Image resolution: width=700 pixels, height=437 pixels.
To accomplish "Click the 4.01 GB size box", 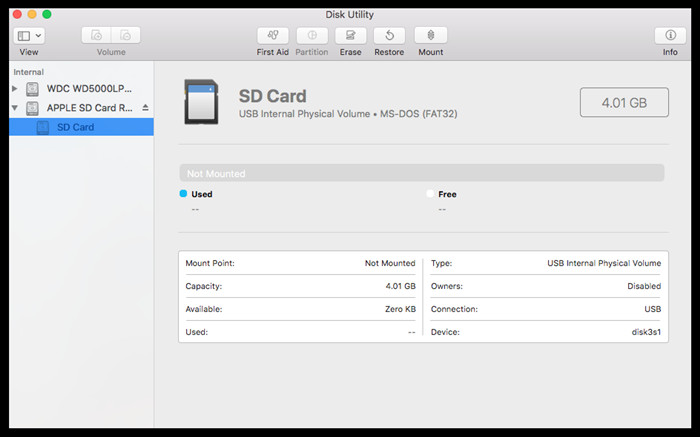I will pyautogui.click(x=624, y=102).
